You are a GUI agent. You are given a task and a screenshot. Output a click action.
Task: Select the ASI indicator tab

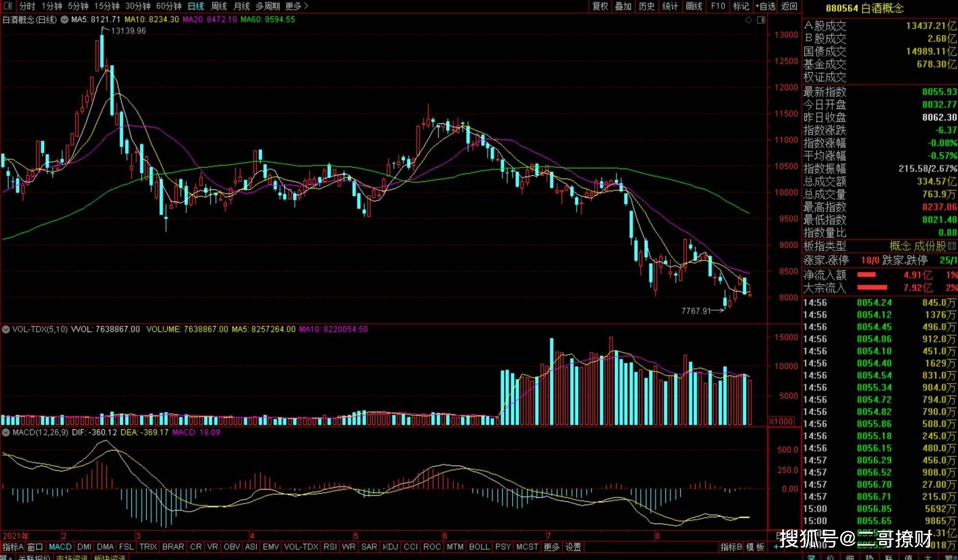(251, 547)
